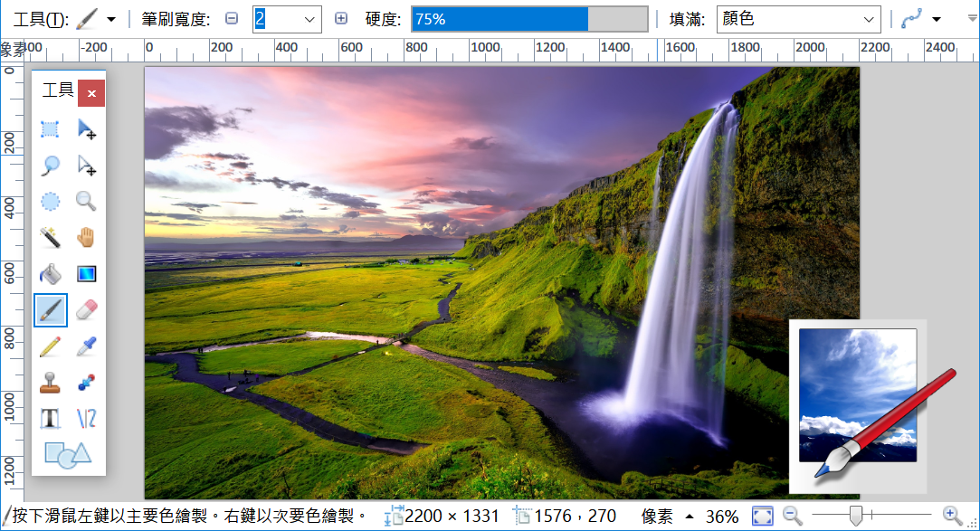This screenshot has width=980, height=531.
Task: Click the 36% zoom percentage
Action: (x=722, y=517)
